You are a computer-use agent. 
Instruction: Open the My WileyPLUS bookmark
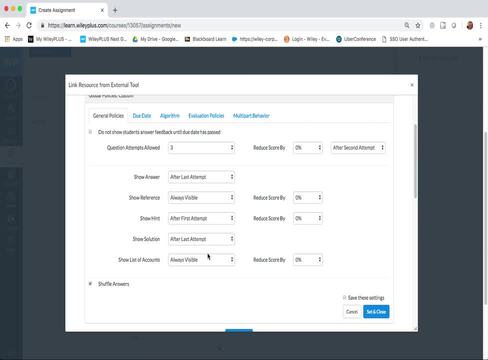point(50,39)
